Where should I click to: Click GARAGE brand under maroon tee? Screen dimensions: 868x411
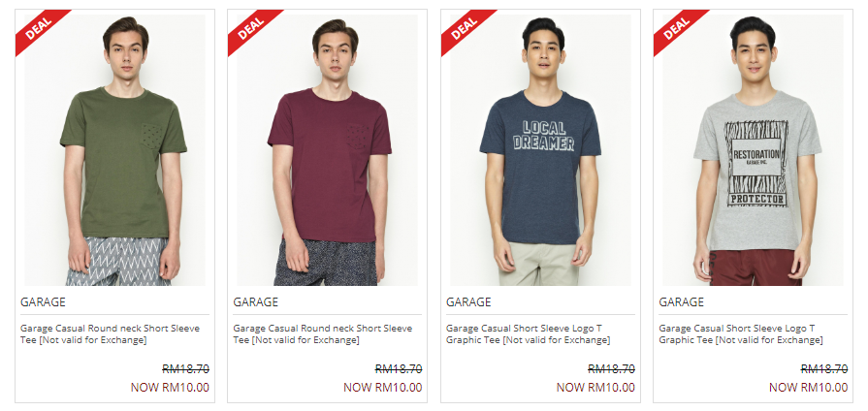click(x=256, y=302)
